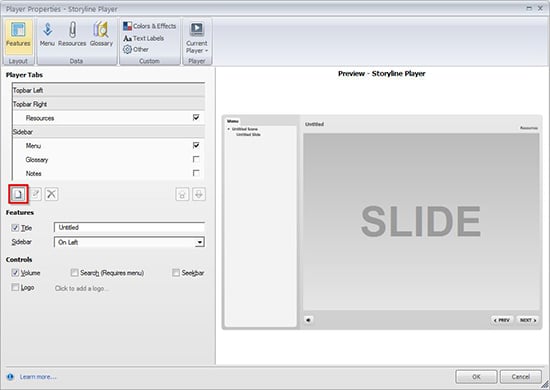Uncheck the Resources tab checkbox
This screenshot has height=390, width=550.
196,117
